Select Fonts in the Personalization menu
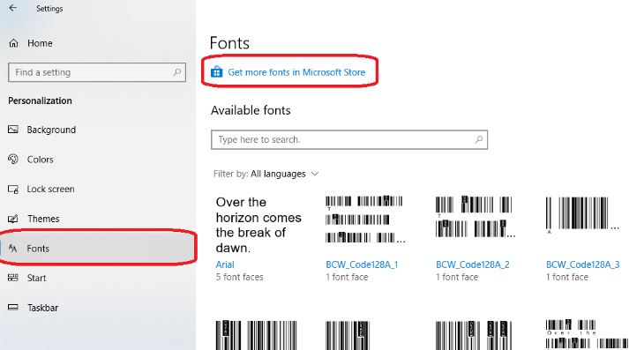Viewport: 644px width, 350px height. pos(98,249)
